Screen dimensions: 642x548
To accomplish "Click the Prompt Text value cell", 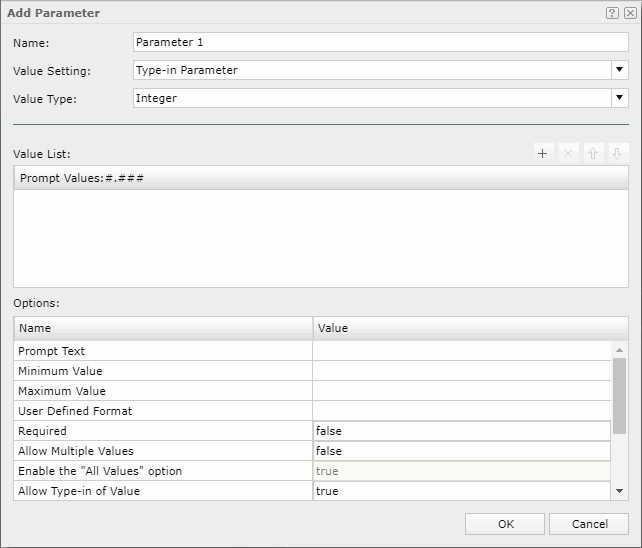I will click(461, 351).
